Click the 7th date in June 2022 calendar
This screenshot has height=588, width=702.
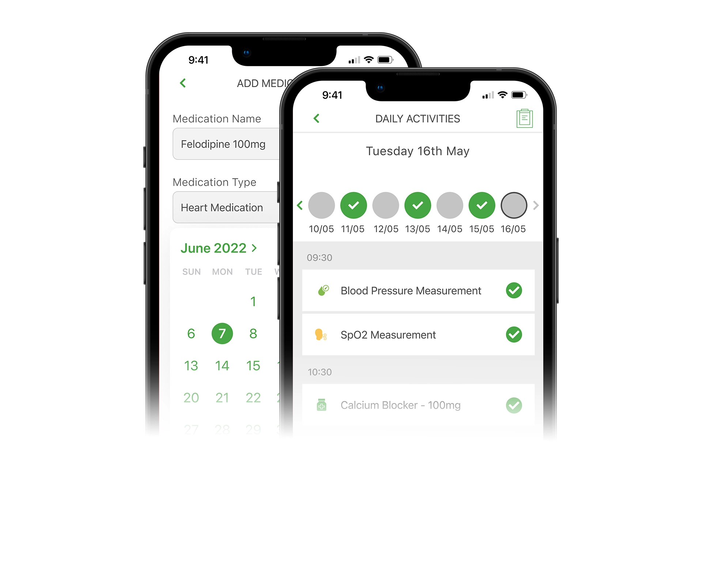pos(221,333)
